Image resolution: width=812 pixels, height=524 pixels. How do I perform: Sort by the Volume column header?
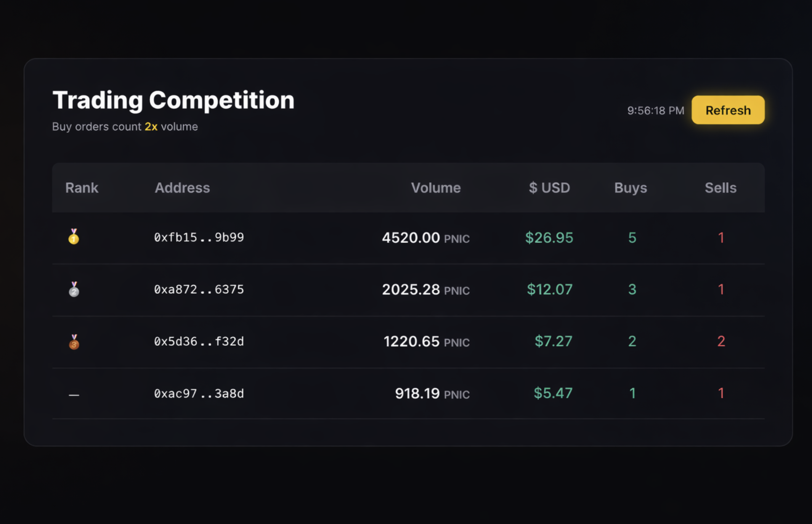pos(435,188)
